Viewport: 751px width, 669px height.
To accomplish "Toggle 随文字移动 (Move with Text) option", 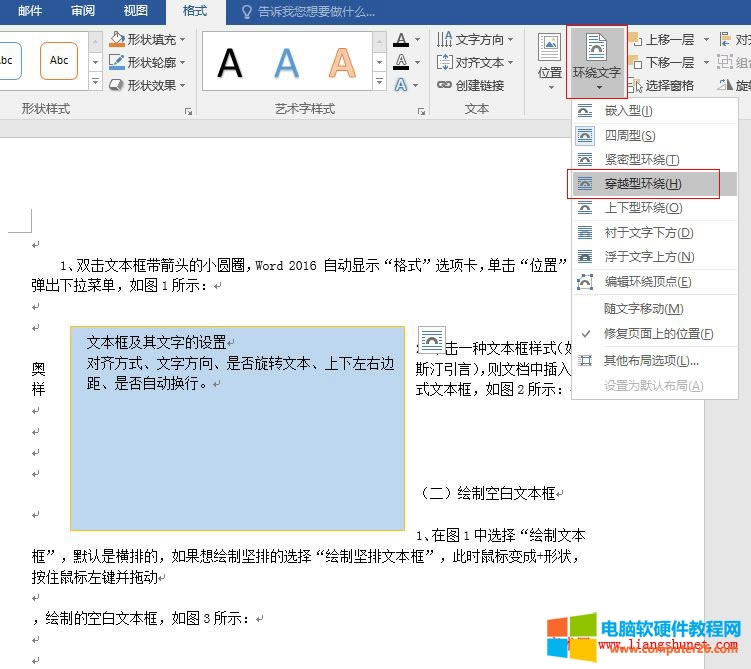I will point(644,309).
